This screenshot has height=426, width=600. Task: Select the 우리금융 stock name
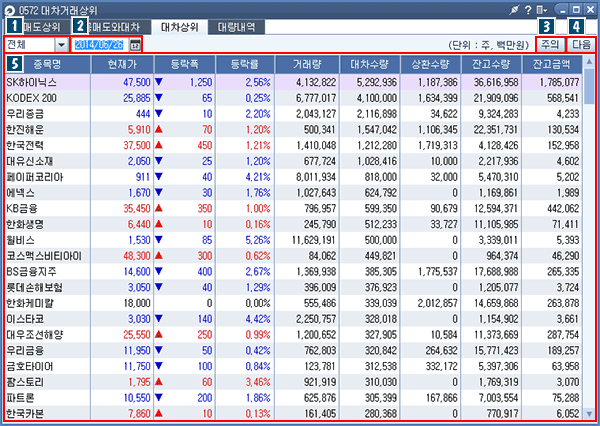[25, 351]
